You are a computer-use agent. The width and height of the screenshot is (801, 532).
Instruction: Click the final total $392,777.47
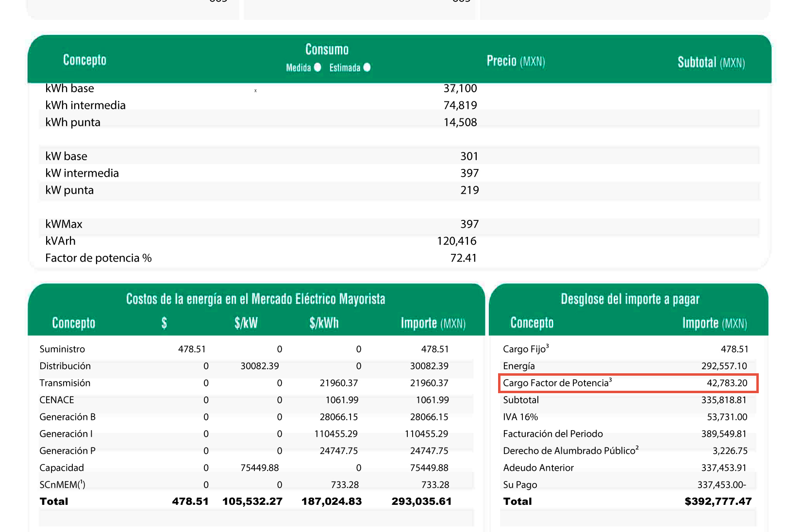pos(718,501)
